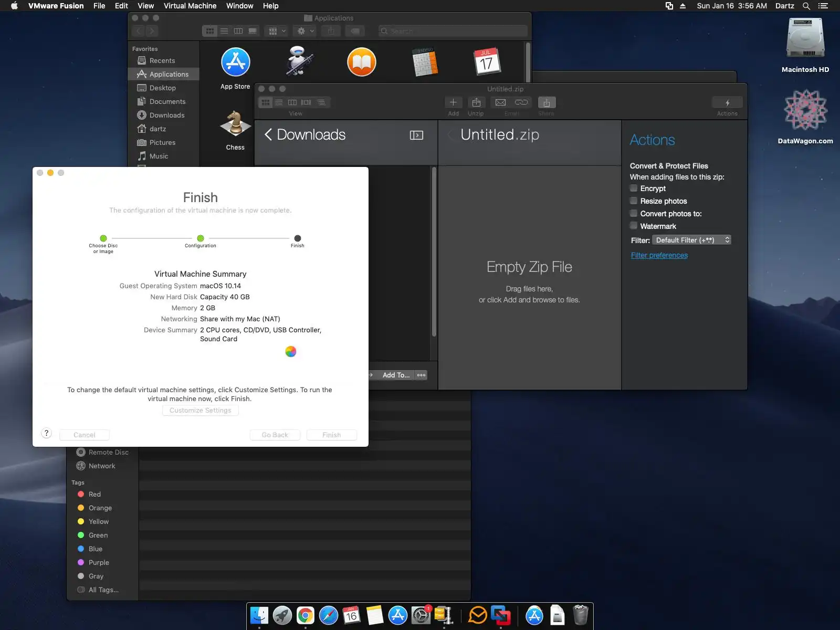Viewport: 840px width, 630px height.
Task: Open the VMware Fusion menu
Action: 56,6
